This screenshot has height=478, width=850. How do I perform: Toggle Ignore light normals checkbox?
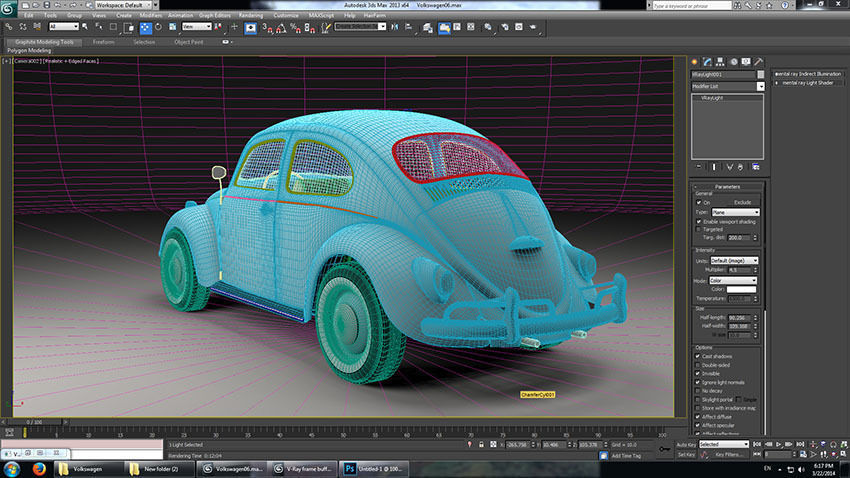tap(698, 382)
